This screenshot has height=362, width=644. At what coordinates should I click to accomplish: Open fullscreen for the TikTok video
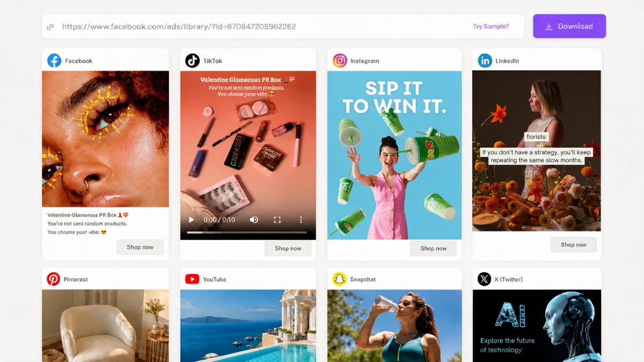coord(277,220)
